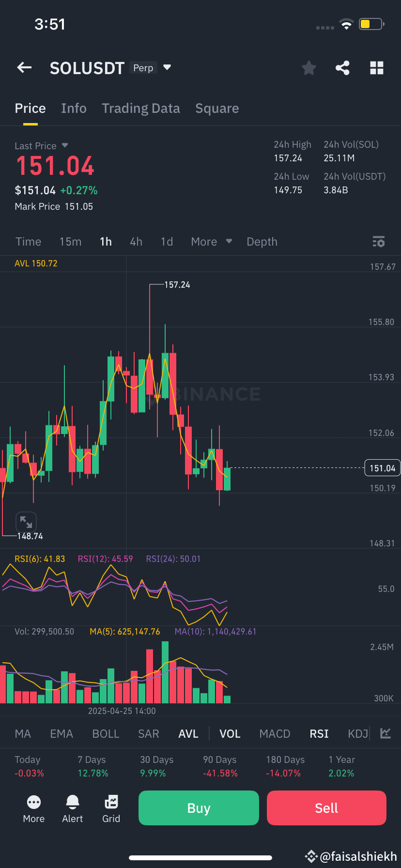Switch to the Price tab
The height and width of the screenshot is (868, 401).
(x=30, y=108)
